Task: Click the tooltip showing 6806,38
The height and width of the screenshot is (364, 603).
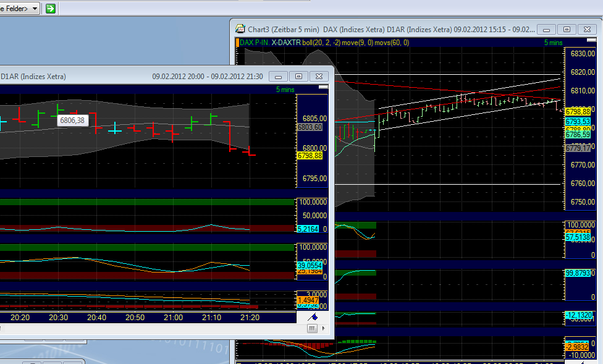Action: [72, 120]
